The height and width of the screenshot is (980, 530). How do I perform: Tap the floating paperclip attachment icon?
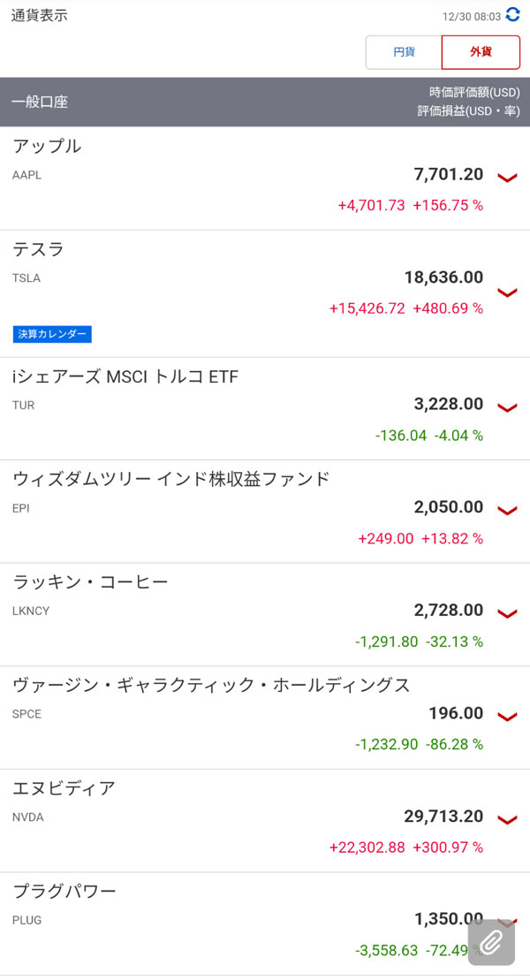(x=491, y=942)
